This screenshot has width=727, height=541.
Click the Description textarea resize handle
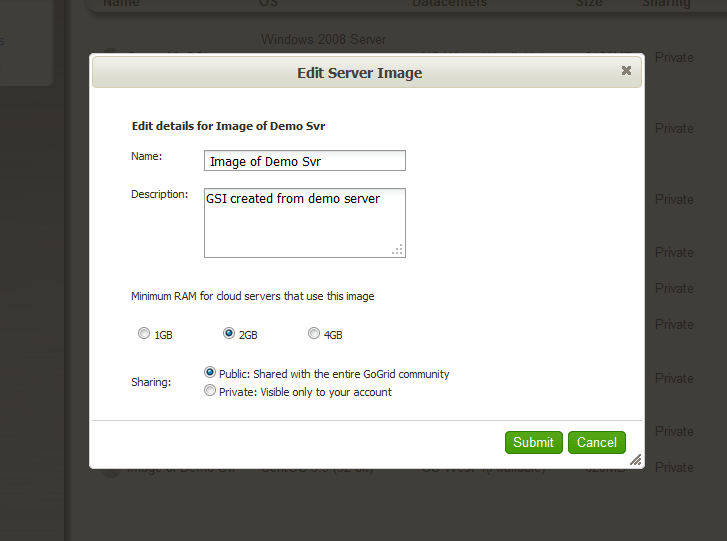(x=397, y=249)
